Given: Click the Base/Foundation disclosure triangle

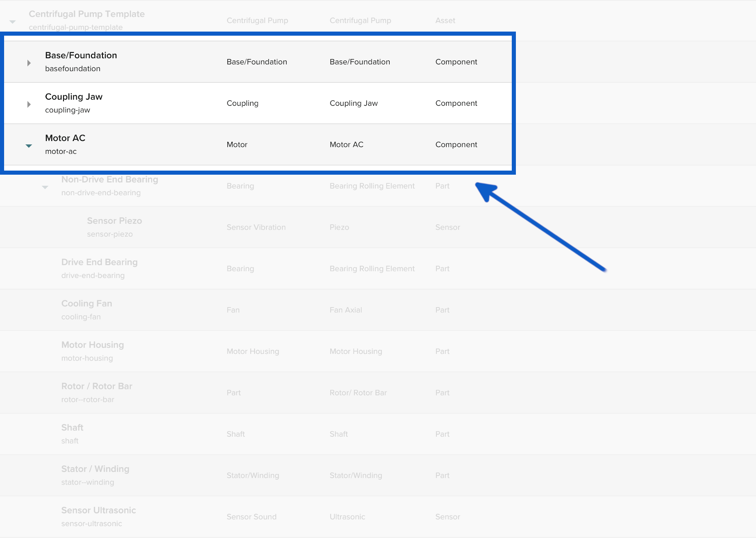Looking at the screenshot, I should tap(29, 62).
